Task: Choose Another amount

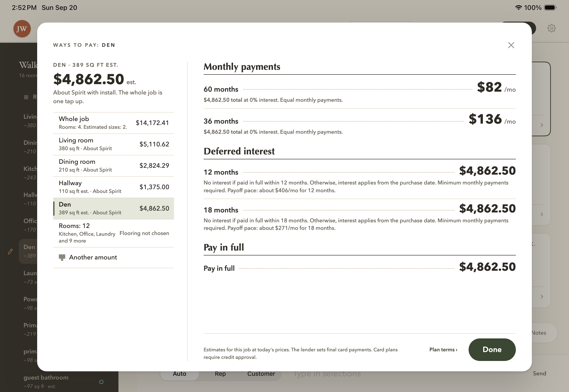Action: pos(114,257)
